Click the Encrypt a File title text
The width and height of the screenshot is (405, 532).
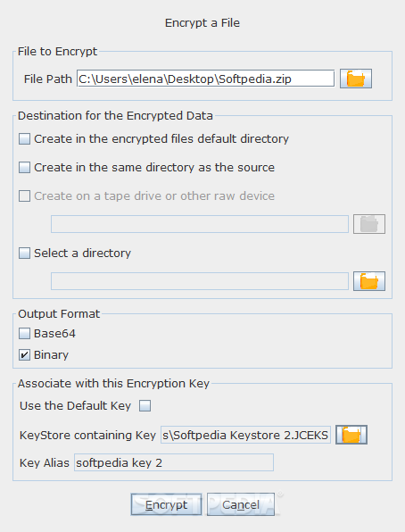pos(202,22)
